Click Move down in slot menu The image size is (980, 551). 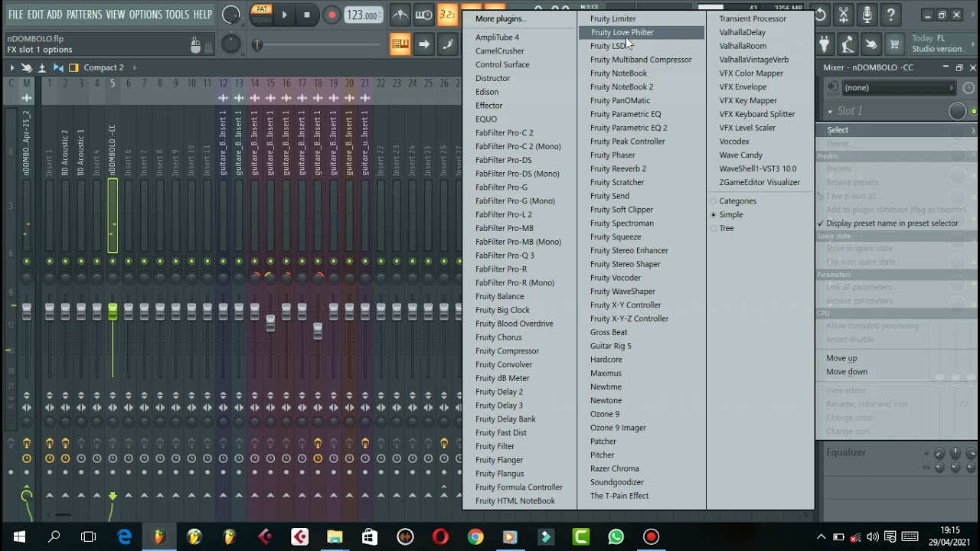pos(847,372)
